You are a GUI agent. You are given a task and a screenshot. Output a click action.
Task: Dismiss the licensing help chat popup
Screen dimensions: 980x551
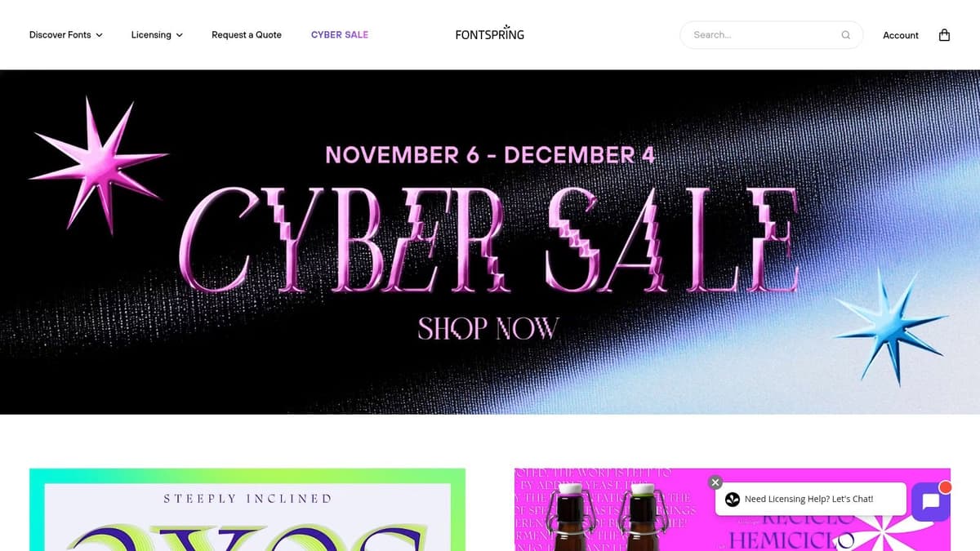tap(715, 482)
